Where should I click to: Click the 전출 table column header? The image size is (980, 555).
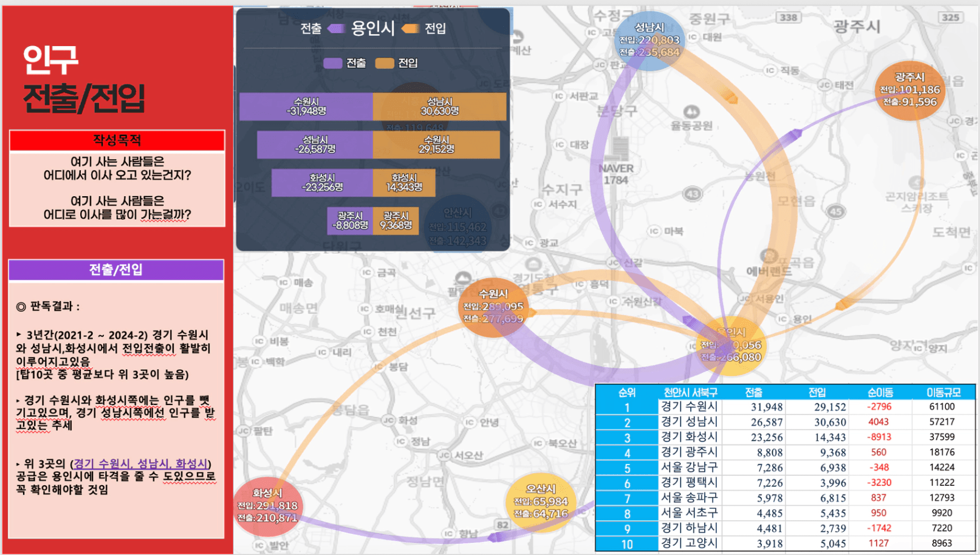click(x=754, y=392)
